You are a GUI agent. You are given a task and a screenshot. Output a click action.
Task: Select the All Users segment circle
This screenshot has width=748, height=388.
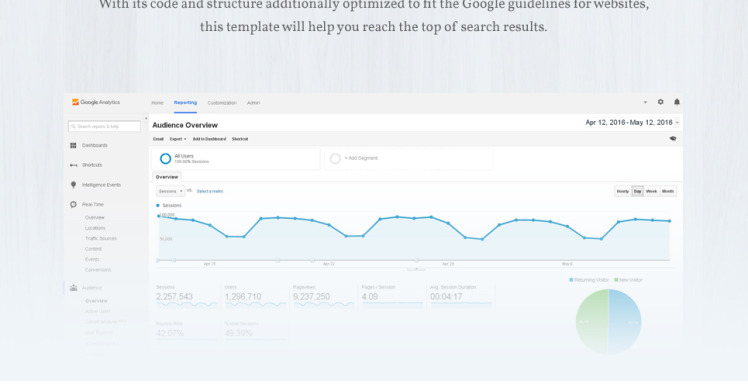165,158
